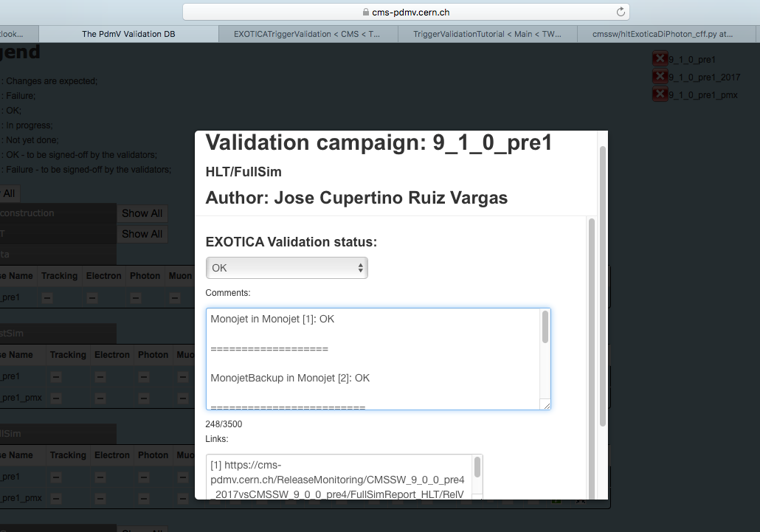The width and height of the screenshot is (760, 532).
Task: Reload page with the address bar refresh icon
Action: click(x=621, y=12)
